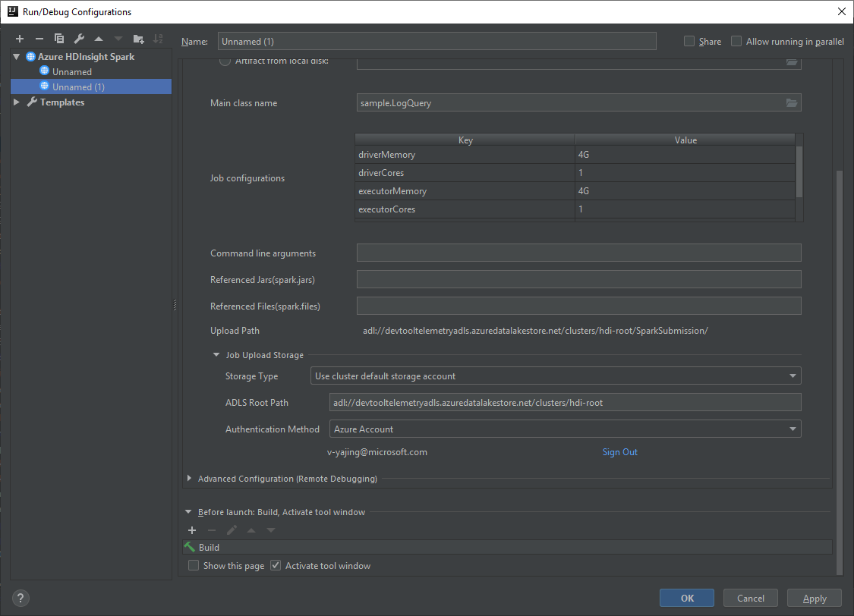Open the Edit Templates wrench icon
Viewport: 854px width, 616px height.
click(78, 38)
